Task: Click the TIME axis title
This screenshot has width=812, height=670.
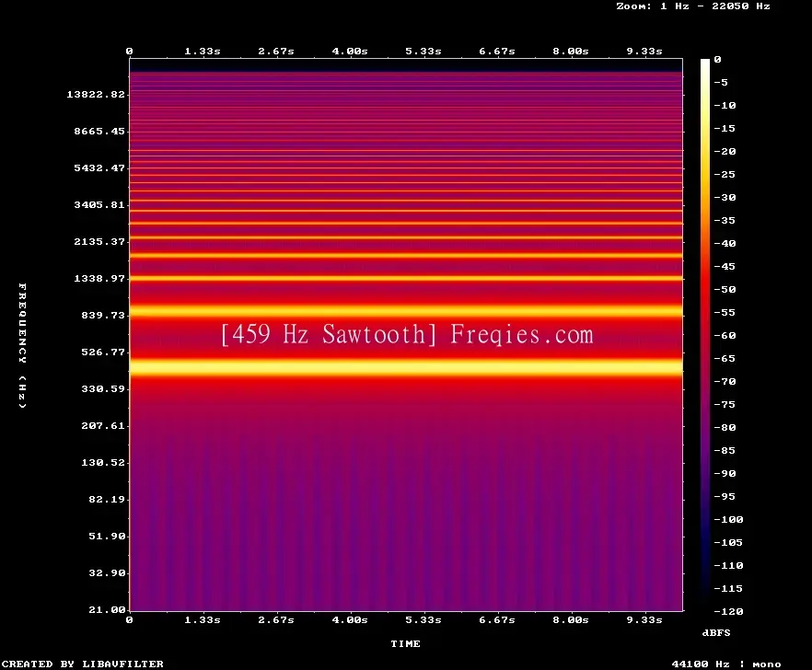Action: [x=405, y=643]
